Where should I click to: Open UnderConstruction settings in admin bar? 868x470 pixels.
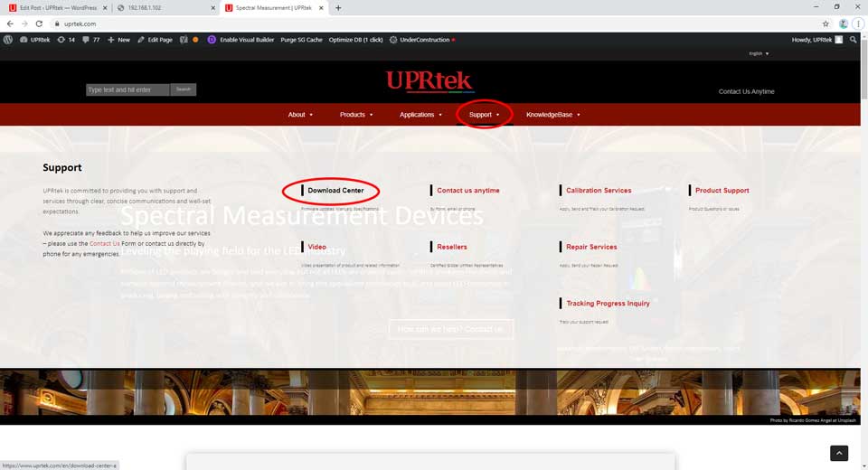tap(422, 40)
